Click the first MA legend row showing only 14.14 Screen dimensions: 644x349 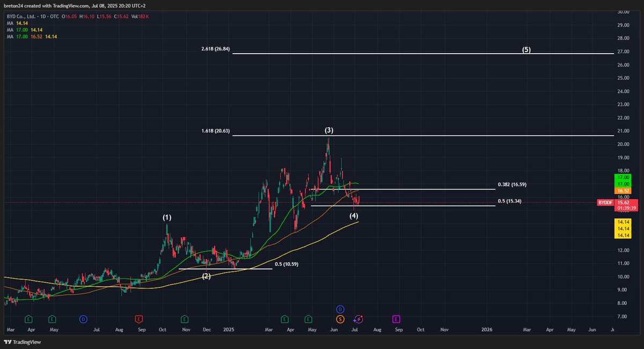[x=18, y=24]
